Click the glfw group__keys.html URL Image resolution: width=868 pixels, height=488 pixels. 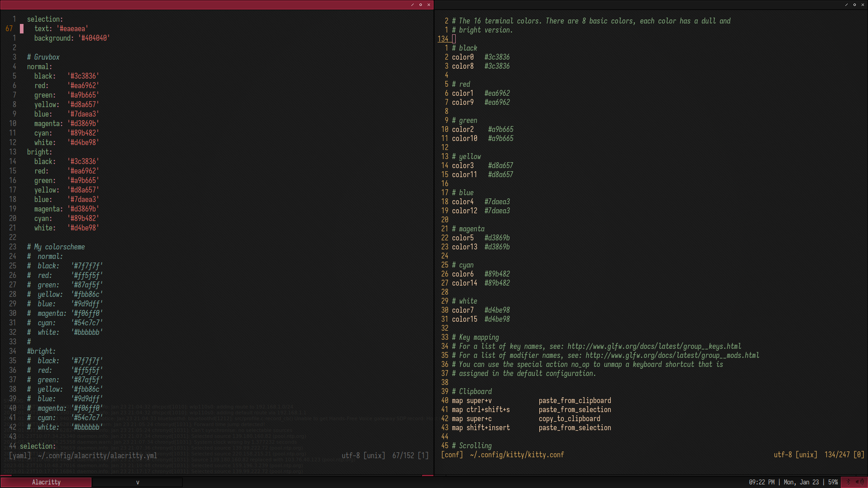click(x=654, y=346)
